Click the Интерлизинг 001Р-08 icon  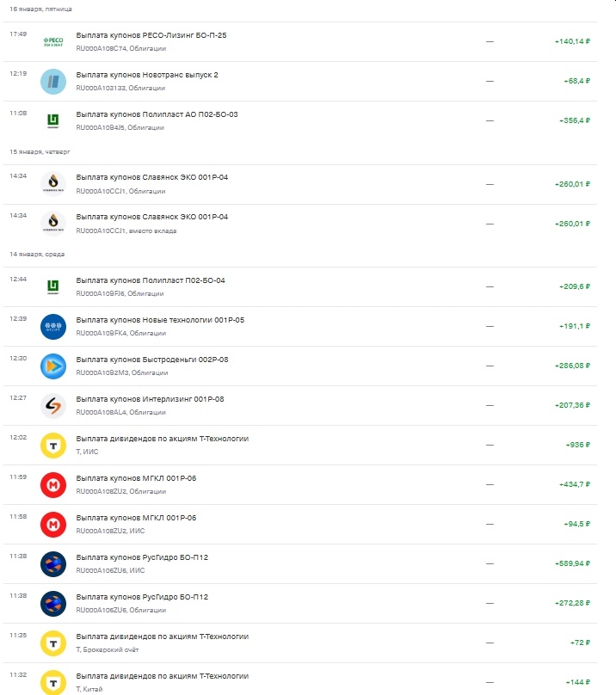[53, 406]
